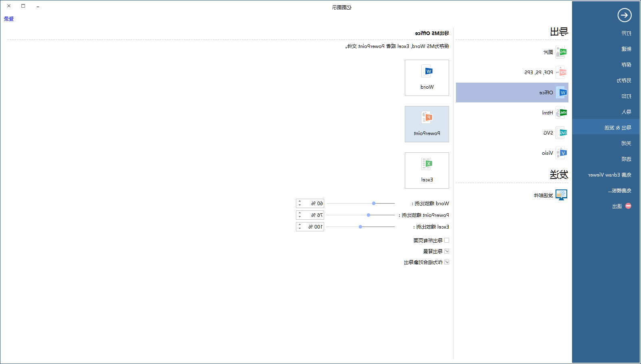Open 免费模板... in the sidebar
Image resolution: width=641 pixels, height=364 pixels.
click(x=620, y=190)
